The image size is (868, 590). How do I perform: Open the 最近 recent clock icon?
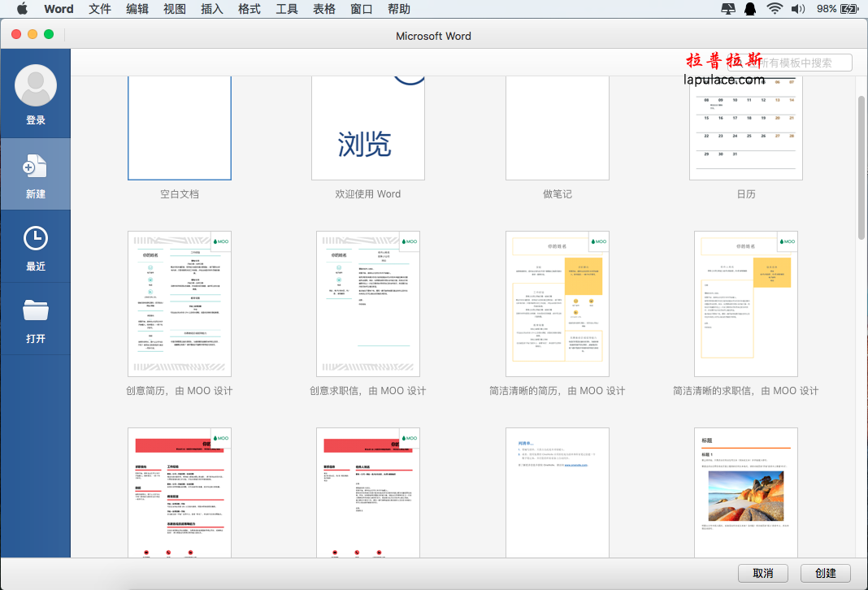36,239
